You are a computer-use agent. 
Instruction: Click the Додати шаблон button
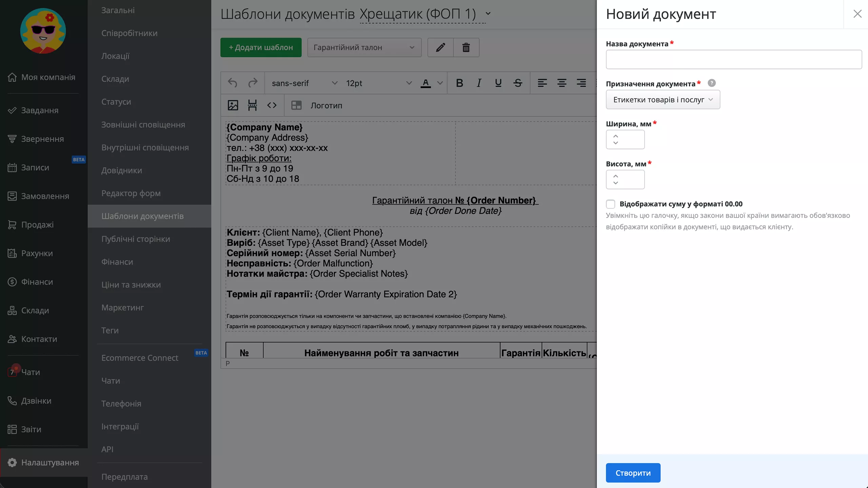261,47
